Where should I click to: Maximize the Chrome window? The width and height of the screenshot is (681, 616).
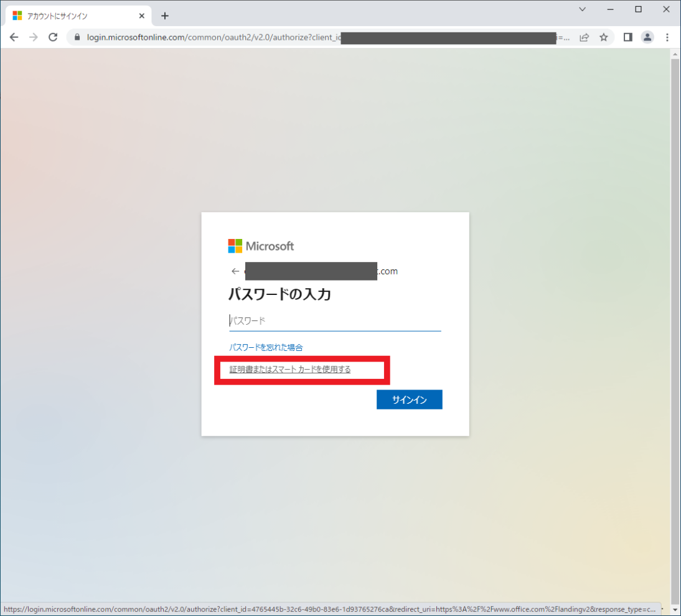(x=638, y=9)
